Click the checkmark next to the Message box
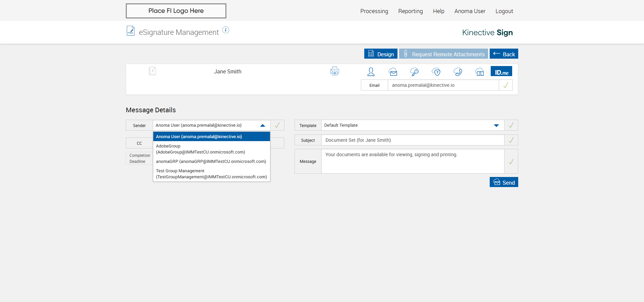The height and width of the screenshot is (302, 644). coord(511,162)
